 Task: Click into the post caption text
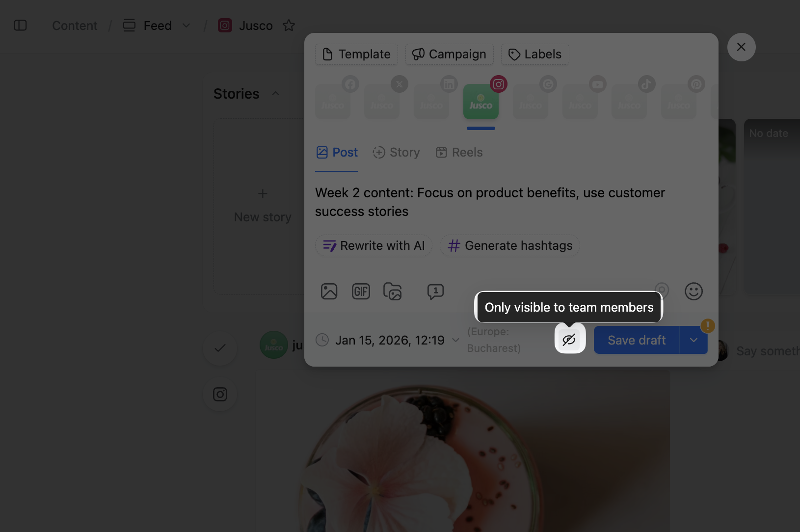click(490, 202)
